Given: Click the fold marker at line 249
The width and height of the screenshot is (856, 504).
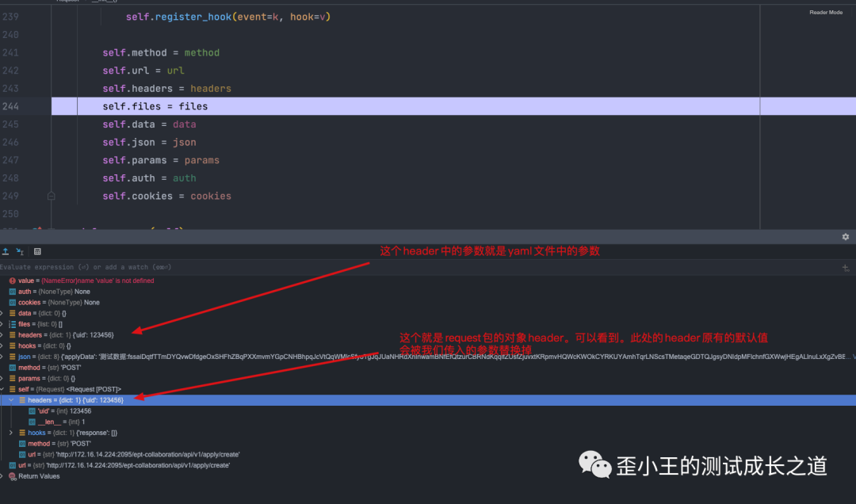Looking at the screenshot, I should tap(51, 196).
